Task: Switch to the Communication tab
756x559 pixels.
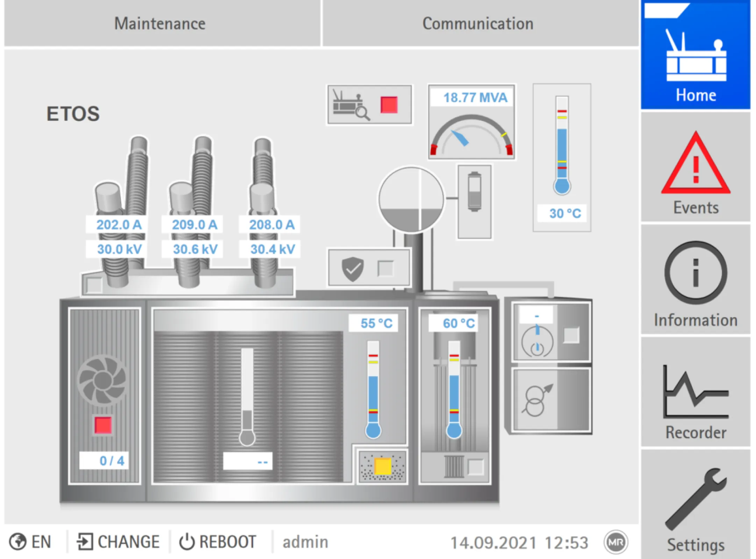Action: click(478, 24)
